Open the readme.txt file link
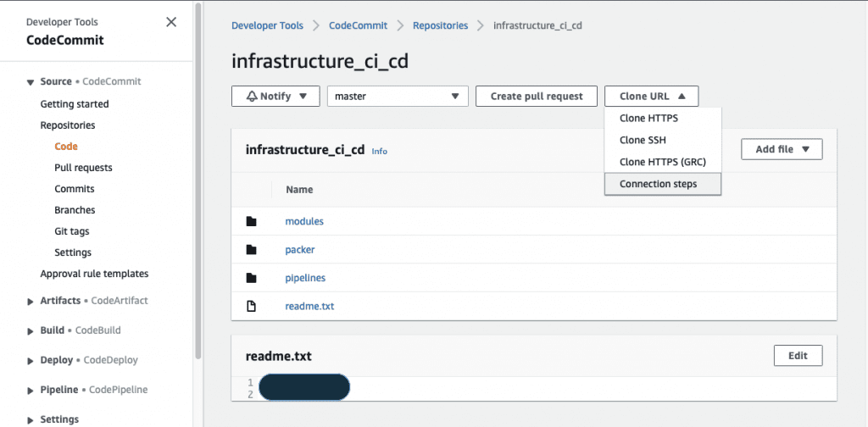This screenshot has height=427, width=868. click(309, 306)
